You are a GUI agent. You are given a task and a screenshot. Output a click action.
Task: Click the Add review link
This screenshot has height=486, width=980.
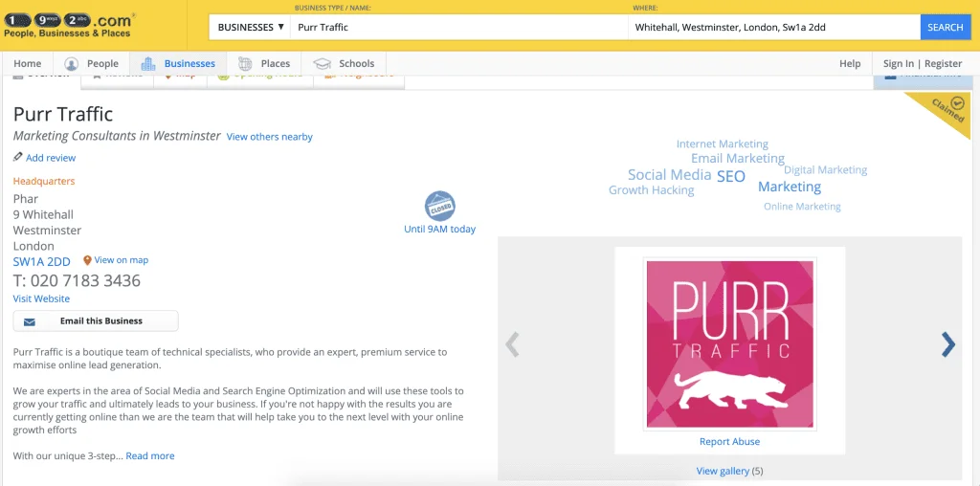click(x=51, y=158)
